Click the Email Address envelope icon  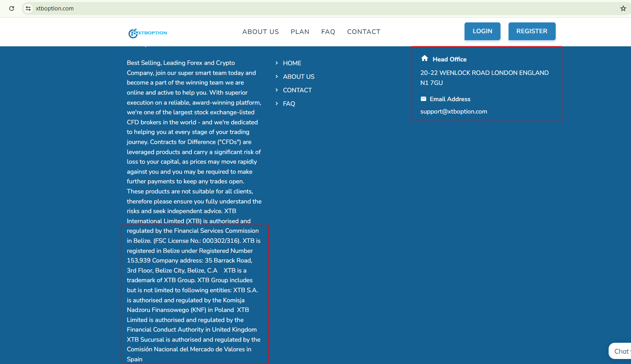424,99
